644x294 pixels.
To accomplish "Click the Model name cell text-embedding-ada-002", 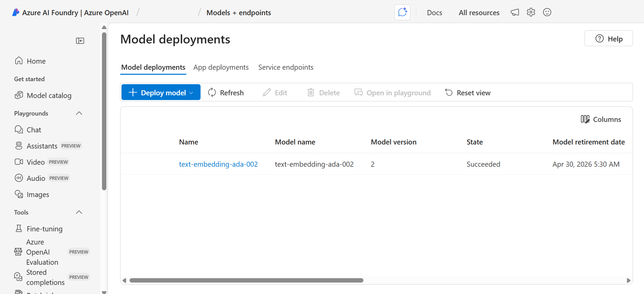I will click(314, 164).
